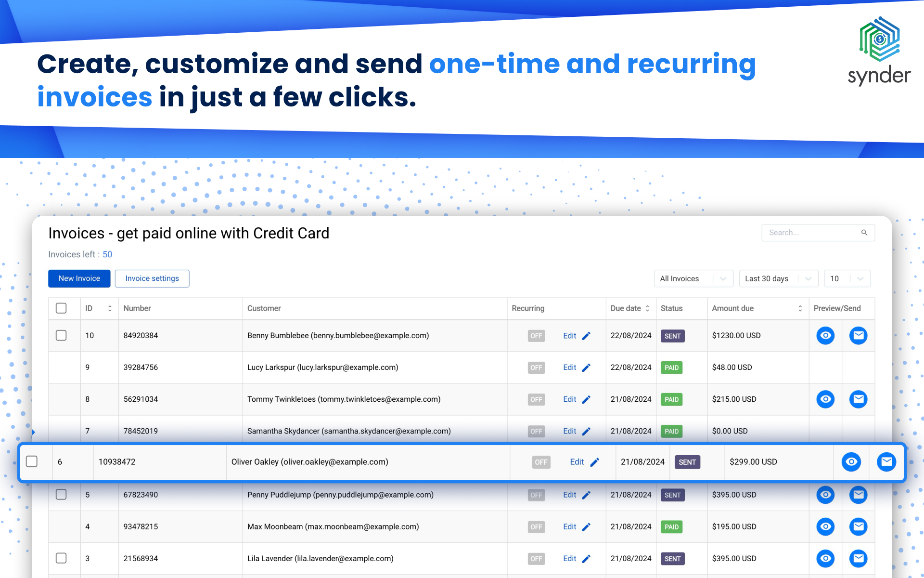Send Lila Lavender's invoice via mail icon
Viewport: 924px width, 578px height.
858,558
